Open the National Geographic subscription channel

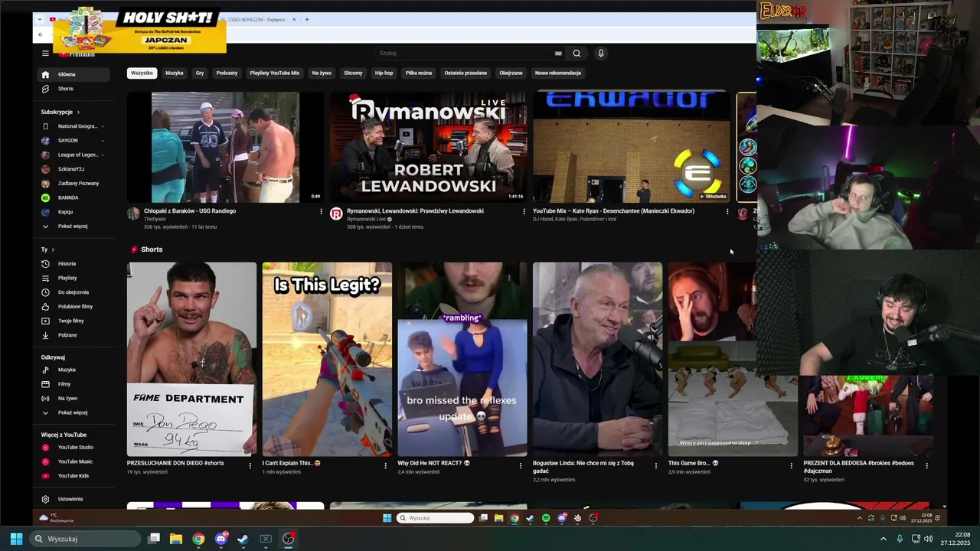click(x=74, y=126)
